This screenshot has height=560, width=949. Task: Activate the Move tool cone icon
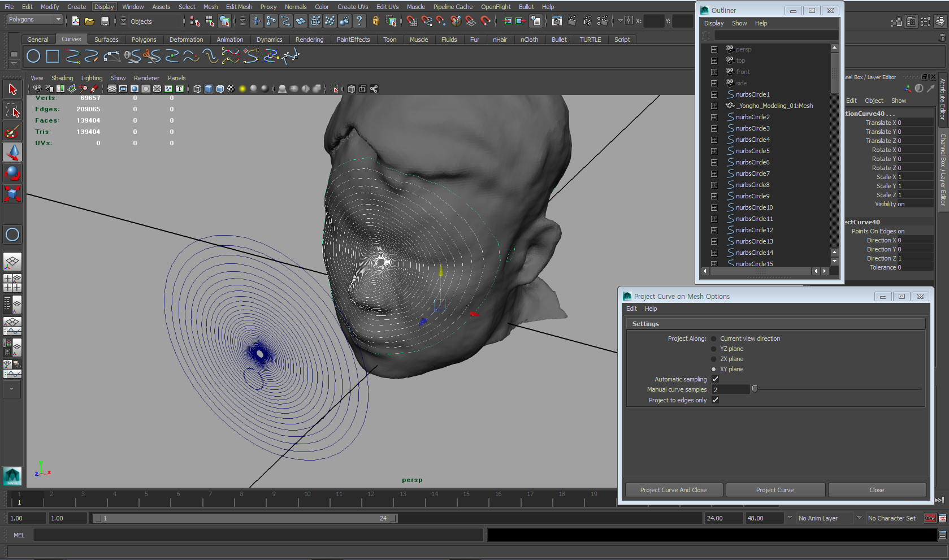click(12, 152)
